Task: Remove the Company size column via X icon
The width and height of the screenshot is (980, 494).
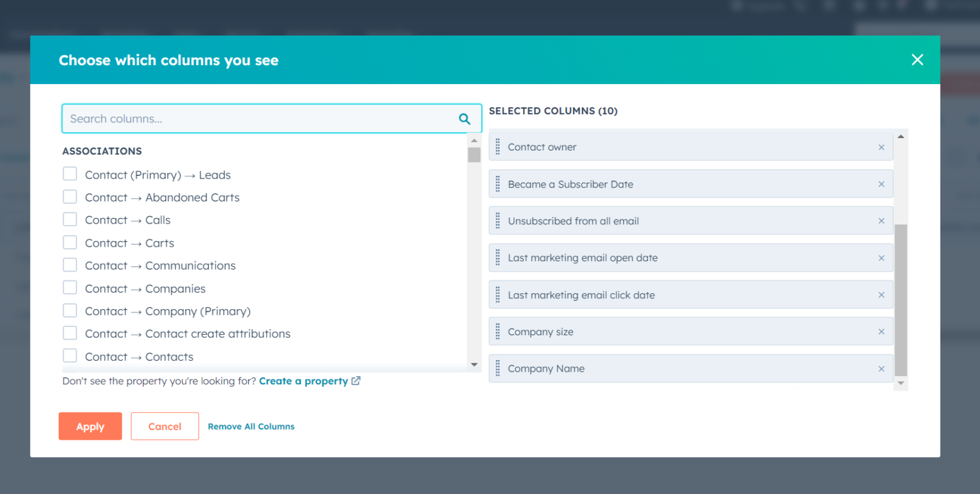Action: (x=881, y=331)
